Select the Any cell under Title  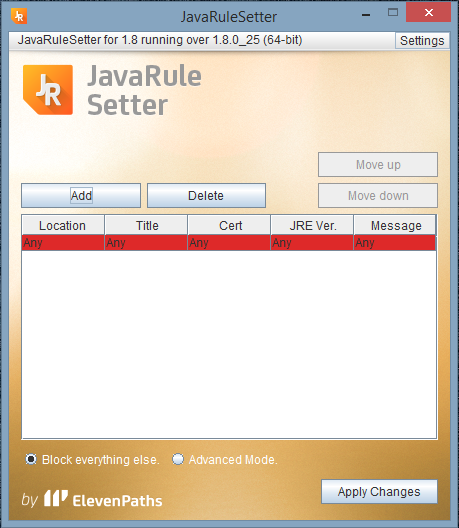(x=146, y=243)
